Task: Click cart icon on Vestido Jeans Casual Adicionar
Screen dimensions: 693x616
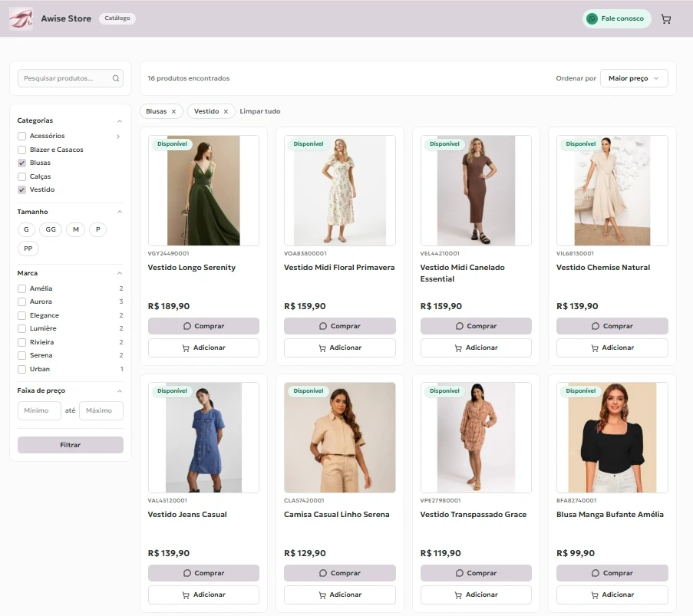Action: click(186, 595)
